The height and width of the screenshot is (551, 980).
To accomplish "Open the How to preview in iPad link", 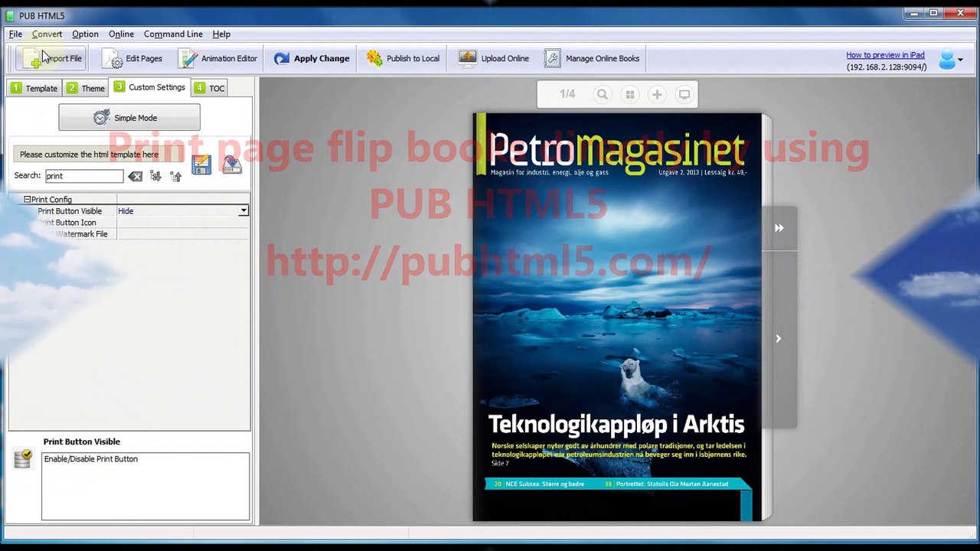I will pyautogui.click(x=885, y=55).
